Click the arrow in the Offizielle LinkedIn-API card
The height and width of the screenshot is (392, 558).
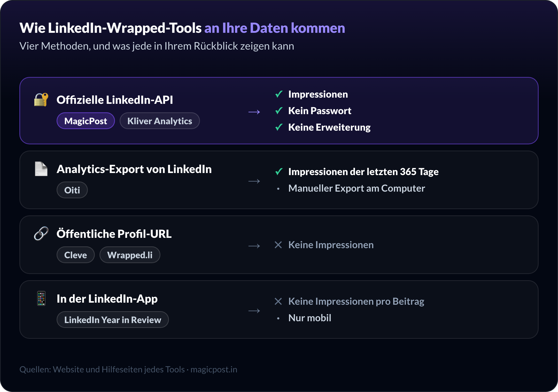(254, 112)
